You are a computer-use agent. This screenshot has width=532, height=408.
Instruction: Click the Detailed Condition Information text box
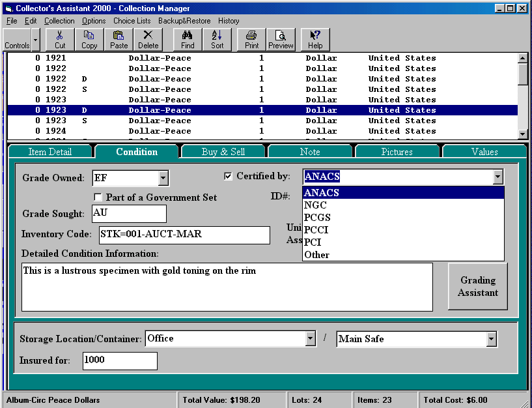tap(227, 287)
